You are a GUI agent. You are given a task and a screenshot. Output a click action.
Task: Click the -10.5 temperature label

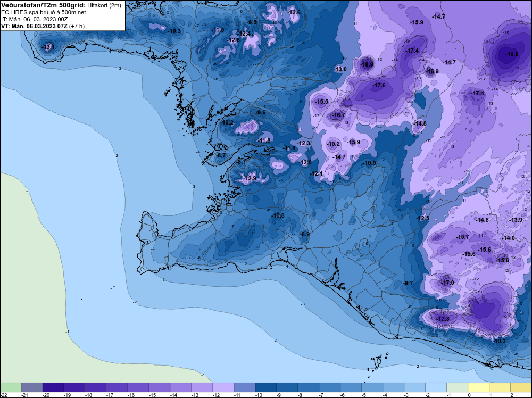coord(369,163)
